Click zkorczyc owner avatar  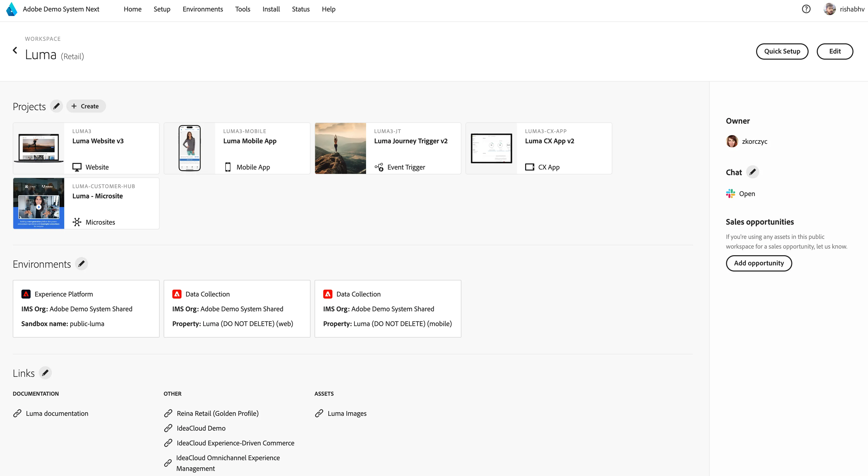pyautogui.click(x=732, y=141)
